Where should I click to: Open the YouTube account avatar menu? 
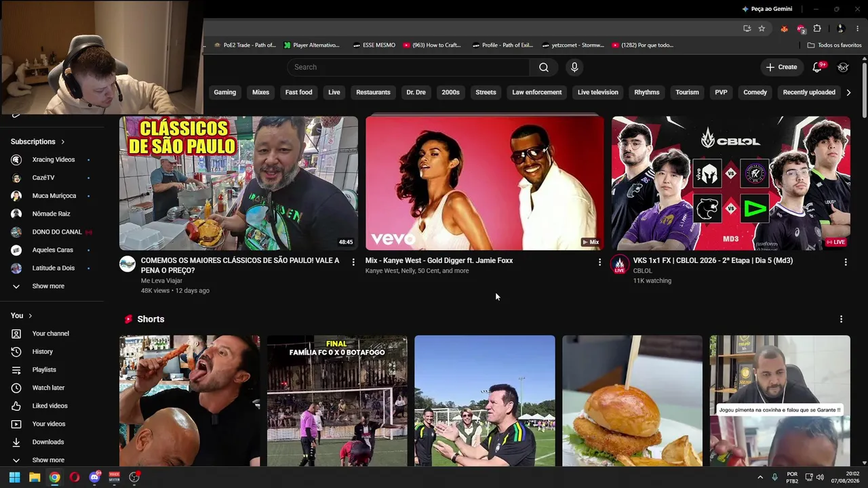[843, 67]
